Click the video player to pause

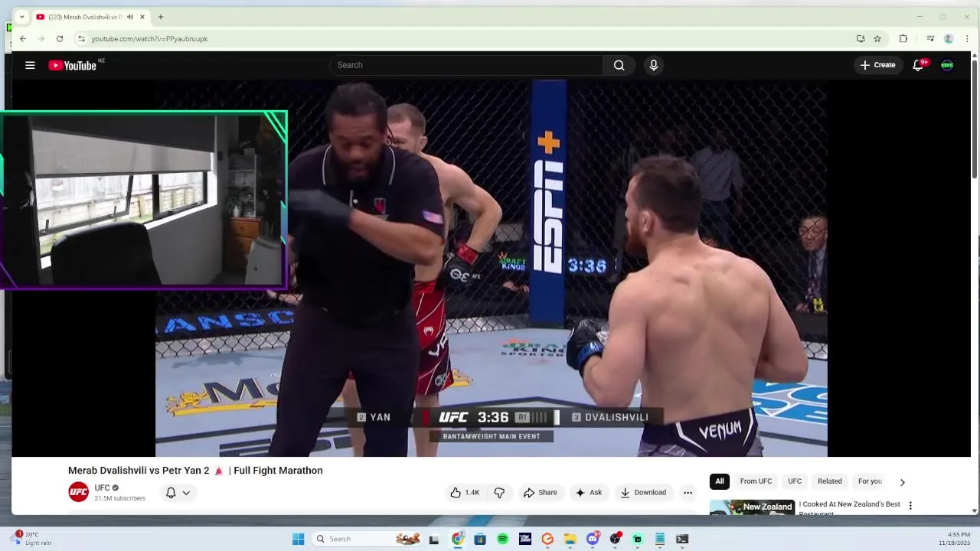(x=492, y=268)
